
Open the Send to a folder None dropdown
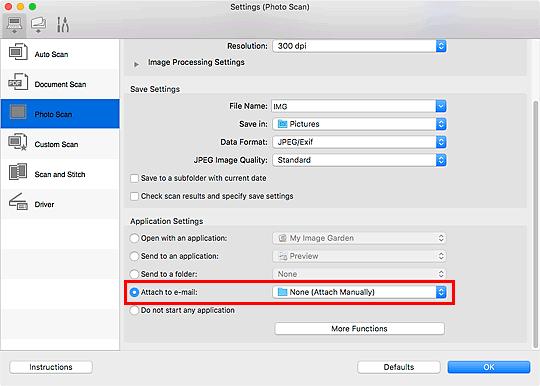359,274
